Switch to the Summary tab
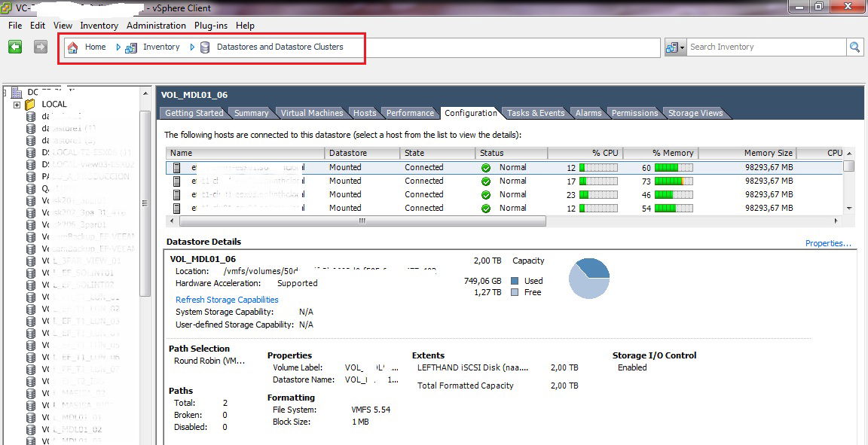 pos(252,114)
